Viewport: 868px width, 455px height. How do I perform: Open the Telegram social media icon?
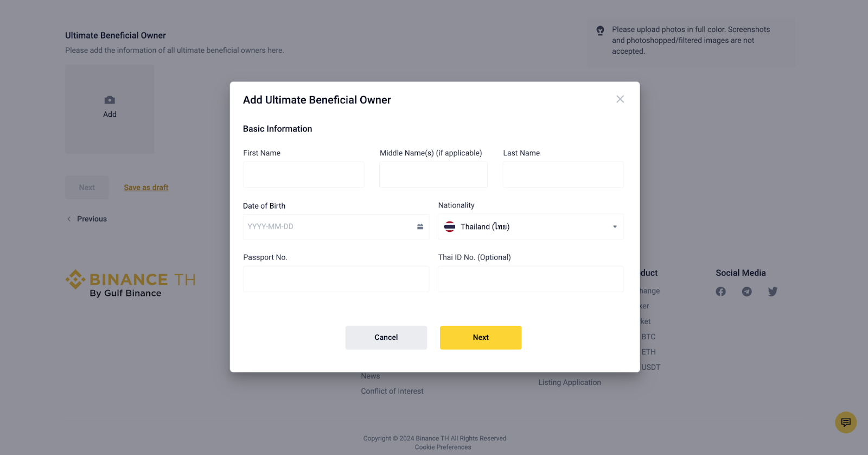pyautogui.click(x=747, y=292)
